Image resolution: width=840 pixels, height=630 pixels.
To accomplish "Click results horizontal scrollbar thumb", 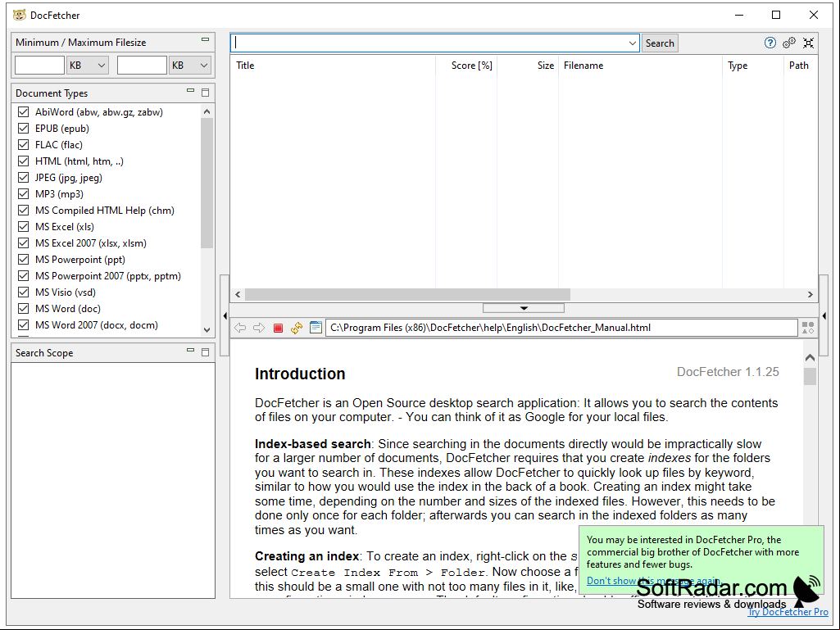I will (x=407, y=295).
